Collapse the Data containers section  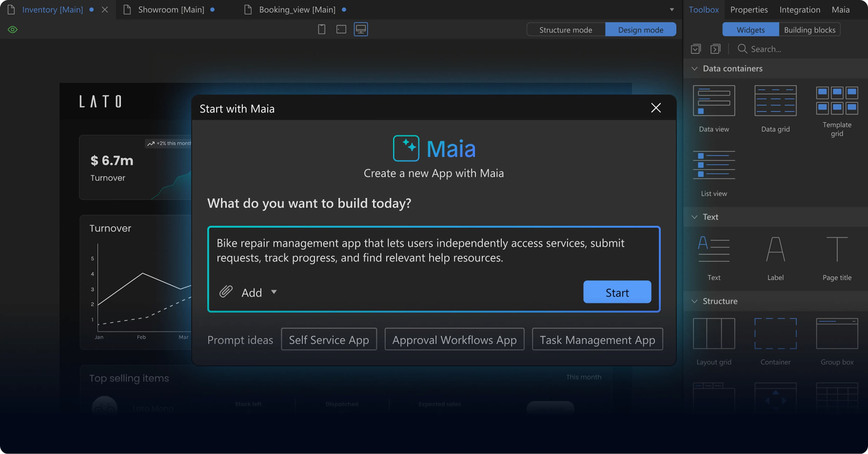(x=694, y=69)
